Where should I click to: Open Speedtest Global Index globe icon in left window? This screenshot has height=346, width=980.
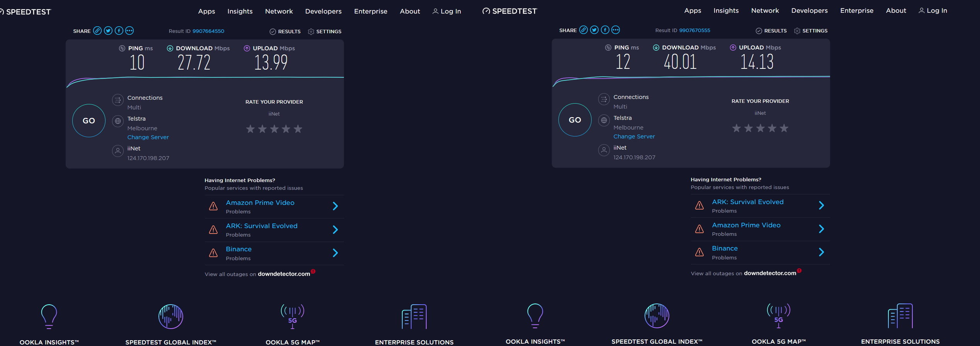pyautogui.click(x=171, y=316)
